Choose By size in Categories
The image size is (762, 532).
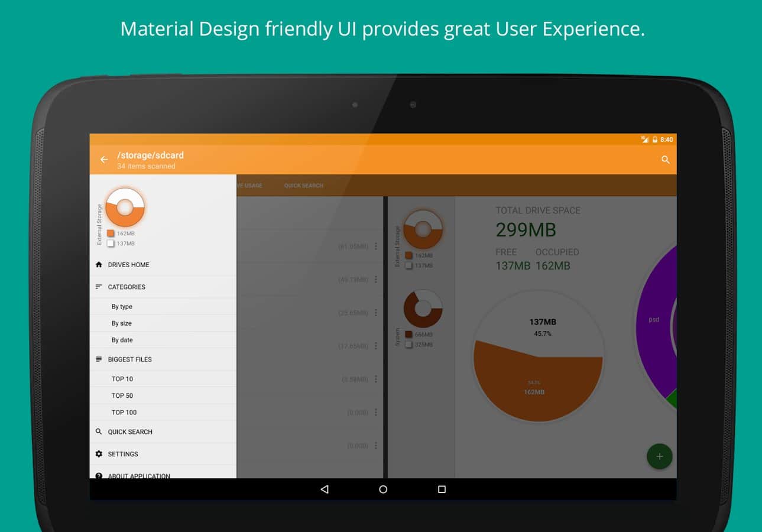(122, 323)
